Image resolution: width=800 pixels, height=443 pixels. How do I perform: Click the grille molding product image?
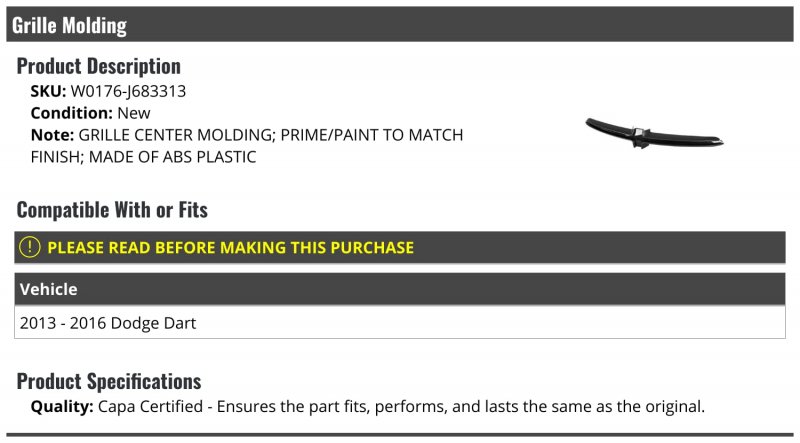pos(654,134)
